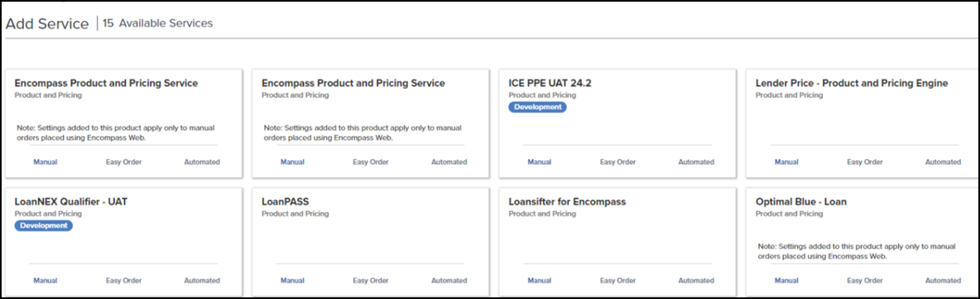Open the Optimal Blue - Loan title
Viewport: 980px width, 299px height.
pos(801,202)
